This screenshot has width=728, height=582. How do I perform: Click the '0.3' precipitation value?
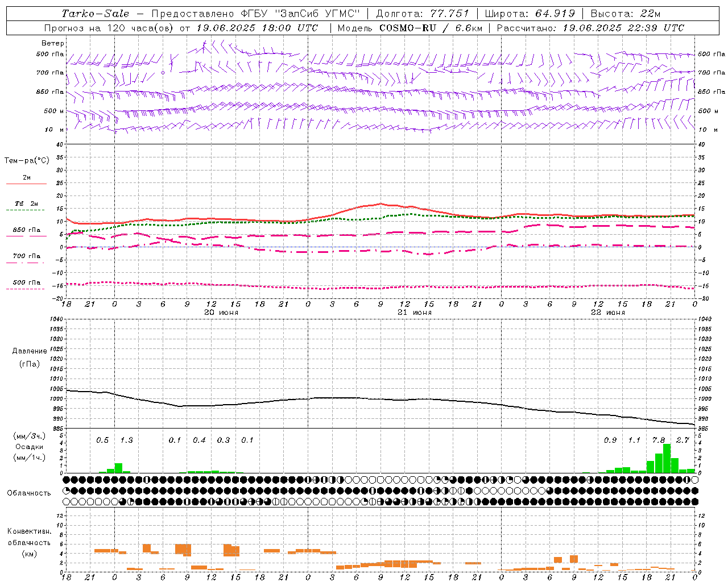[x=224, y=440]
